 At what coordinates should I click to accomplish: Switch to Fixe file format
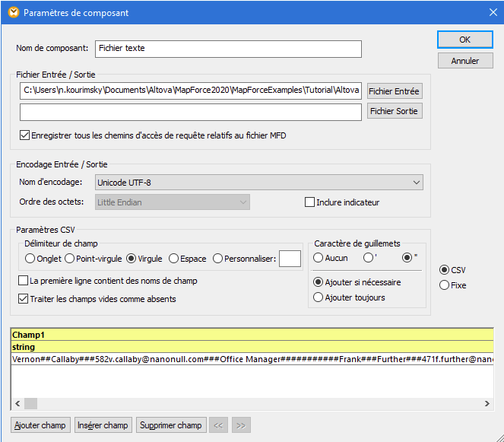click(444, 285)
